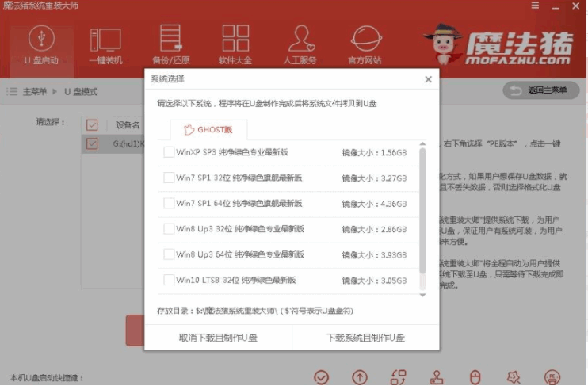Click the 返回主菜单 button
Screen dimensions: 588x386
541,90
